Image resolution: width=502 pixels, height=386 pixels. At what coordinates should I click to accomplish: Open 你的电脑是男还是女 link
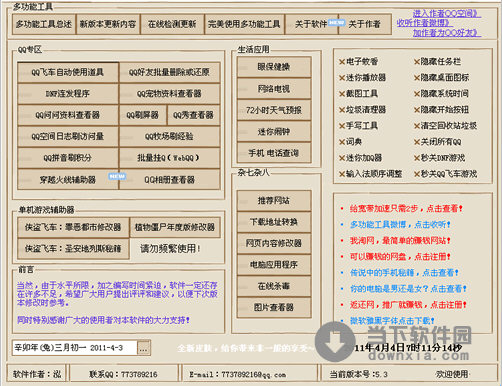[x=408, y=289]
